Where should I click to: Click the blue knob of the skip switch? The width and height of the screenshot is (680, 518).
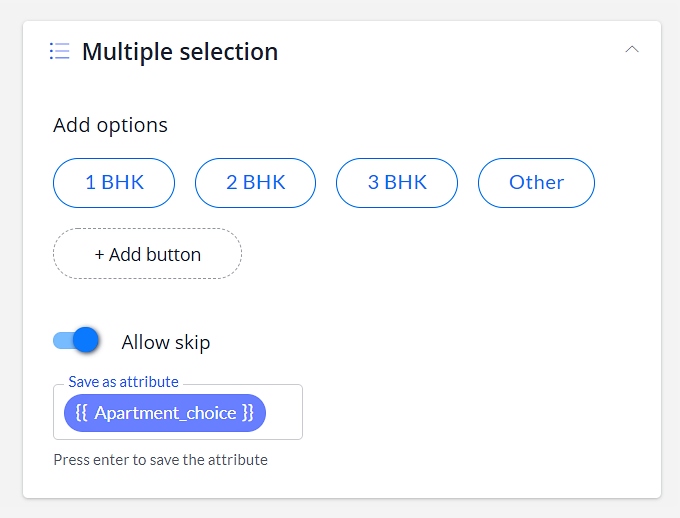pyautogui.click(x=86, y=340)
